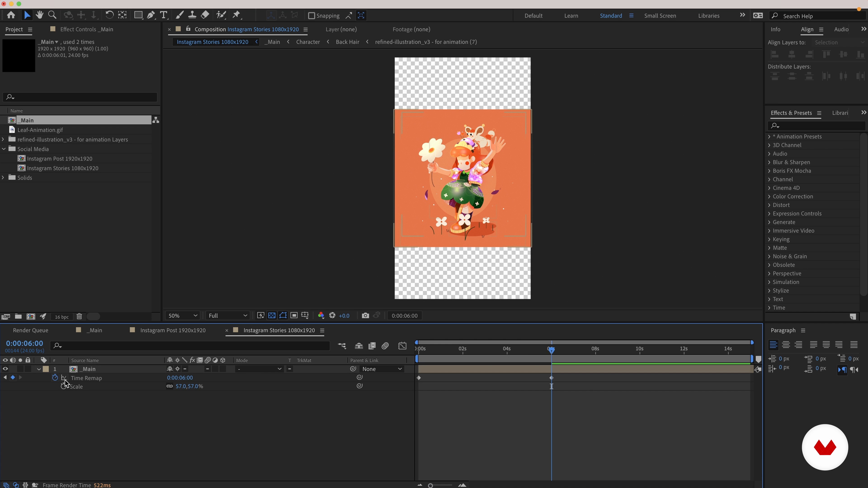Open the Graph Editor icon in timeline
Viewport: 868px width, 488px height.
[x=402, y=346]
